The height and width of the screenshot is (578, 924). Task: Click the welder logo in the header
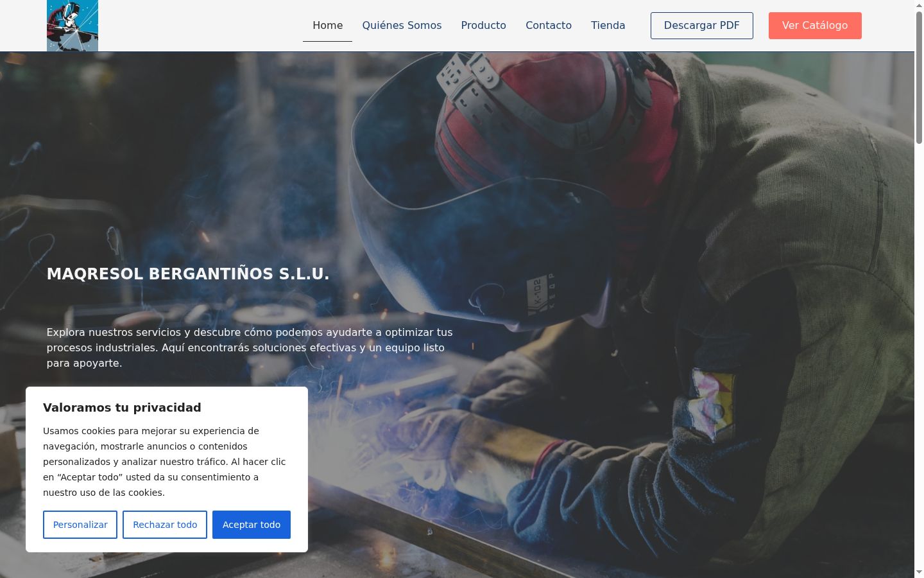tap(73, 26)
